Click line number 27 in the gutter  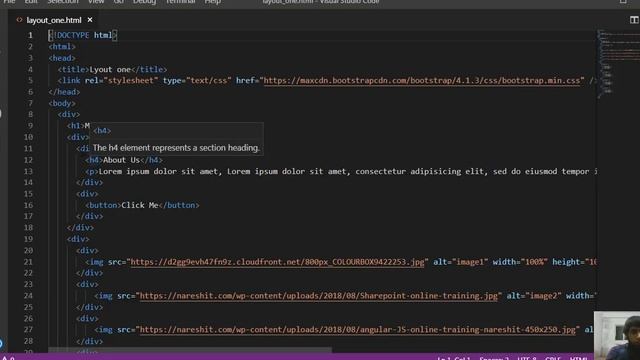(x=28, y=329)
